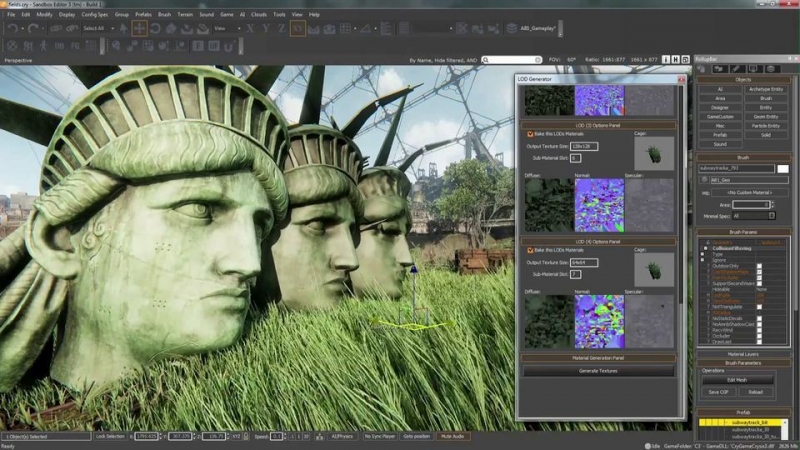Click the LOD 3 Normal map thumbnail
This screenshot has height=450, width=800.
599,206
